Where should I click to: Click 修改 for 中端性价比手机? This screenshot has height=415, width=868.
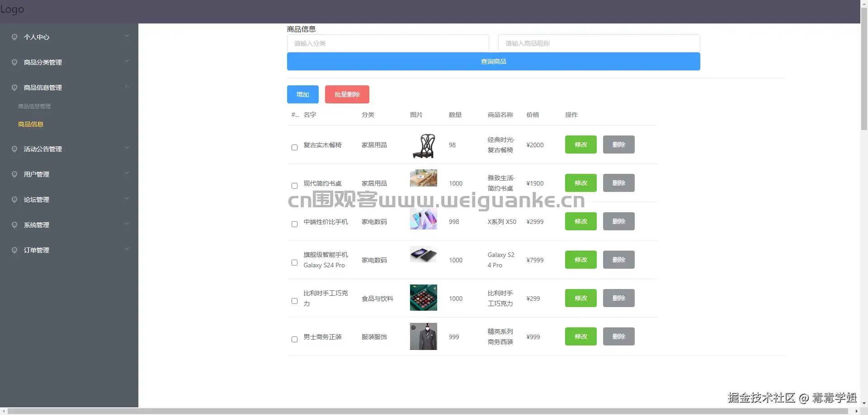(x=581, y=221)
